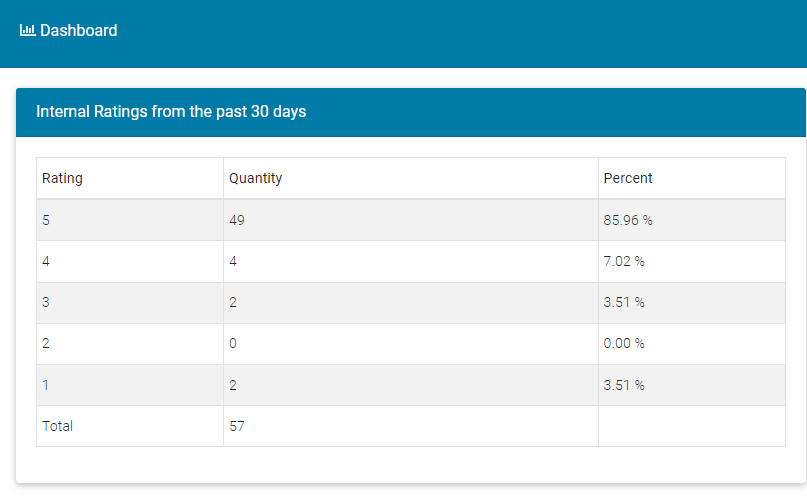Click the Percent column header
807x498 pixels.
pos(692,178)
